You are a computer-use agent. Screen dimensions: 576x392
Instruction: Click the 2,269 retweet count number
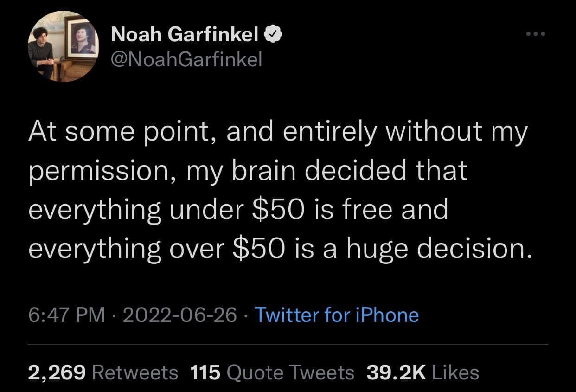(x=58, y=372)
